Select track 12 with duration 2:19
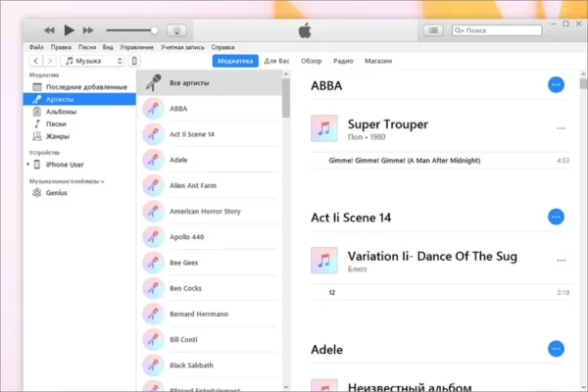 pos(440,293)
